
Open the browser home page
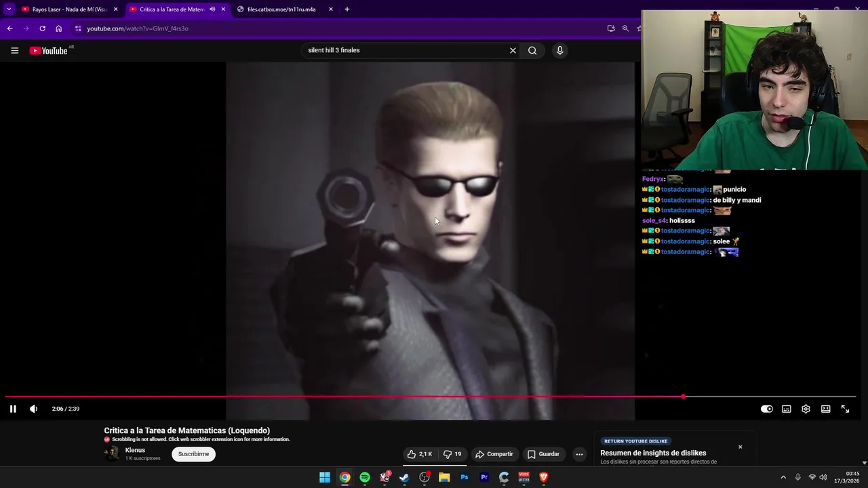click(58, 28)
